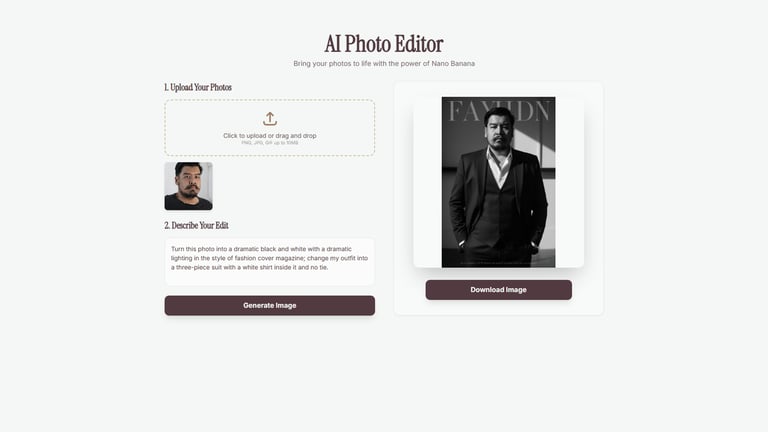768x432 pixels.
Task: Click the Generate Image button
Action: [270, 306]
